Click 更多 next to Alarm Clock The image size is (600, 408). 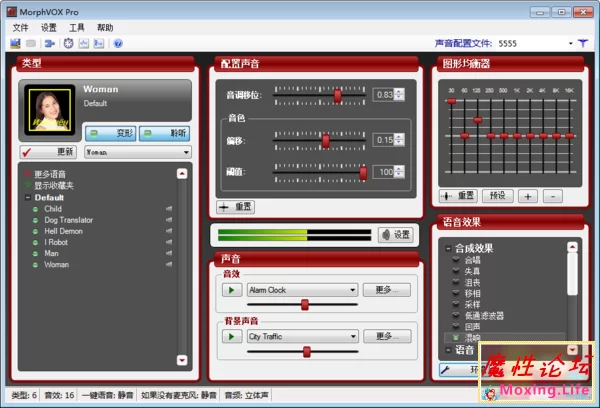click(x=386, y=290)
